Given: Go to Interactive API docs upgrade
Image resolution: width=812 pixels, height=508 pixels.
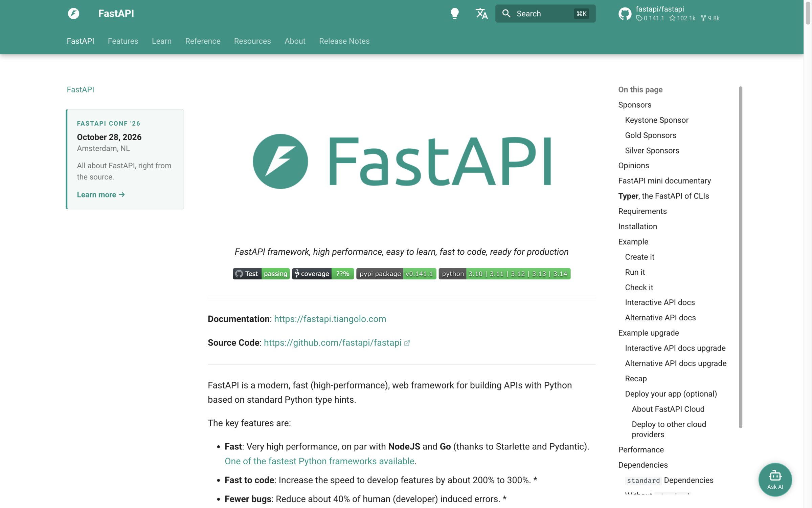Looking at the screenshot, I should pos(675,348).
